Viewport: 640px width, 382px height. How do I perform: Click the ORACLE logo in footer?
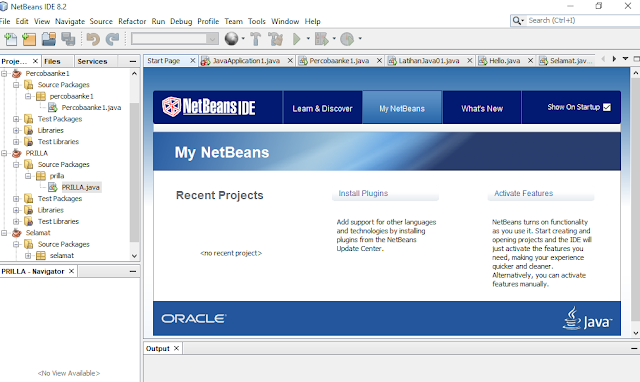pyautogui.click(x=194, y=318)
